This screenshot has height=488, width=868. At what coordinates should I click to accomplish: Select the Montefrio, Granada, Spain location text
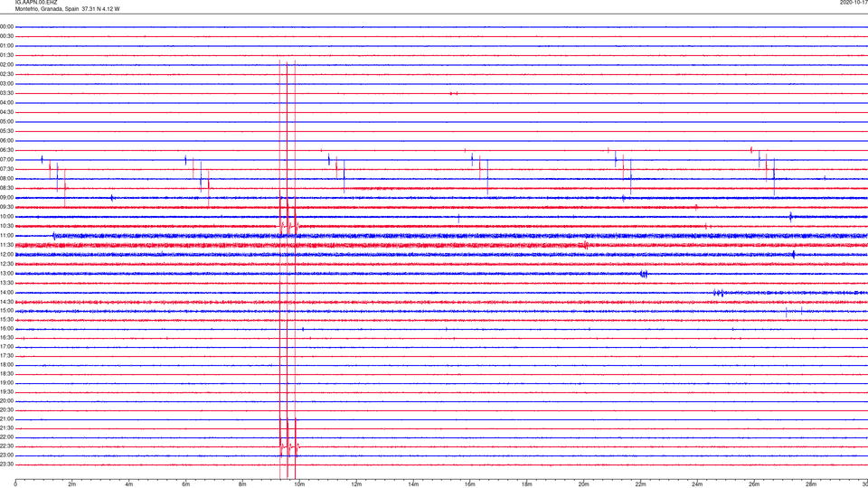pyautogui.click(x=47, y=9)
